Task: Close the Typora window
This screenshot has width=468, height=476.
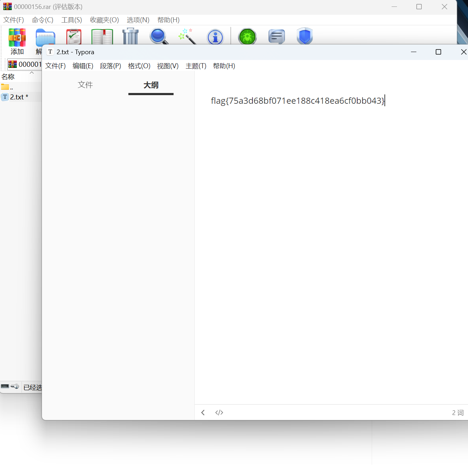Action: [x=463, y=52]
